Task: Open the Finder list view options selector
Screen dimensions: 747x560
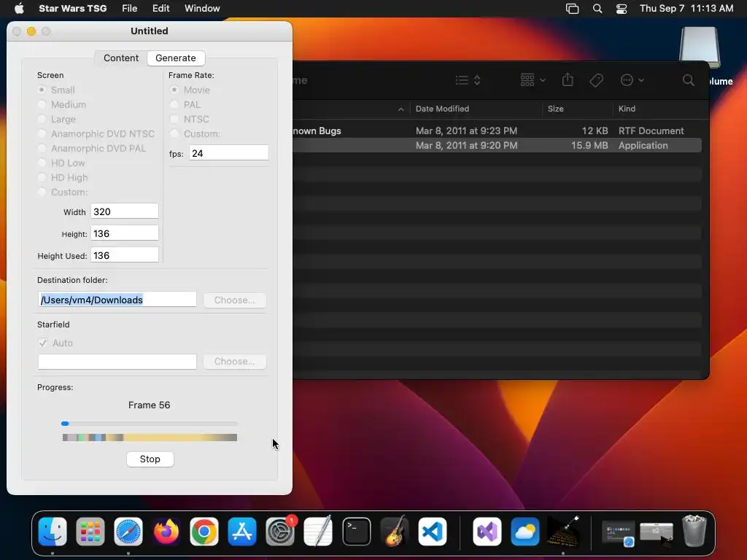Action: point(468,80)
